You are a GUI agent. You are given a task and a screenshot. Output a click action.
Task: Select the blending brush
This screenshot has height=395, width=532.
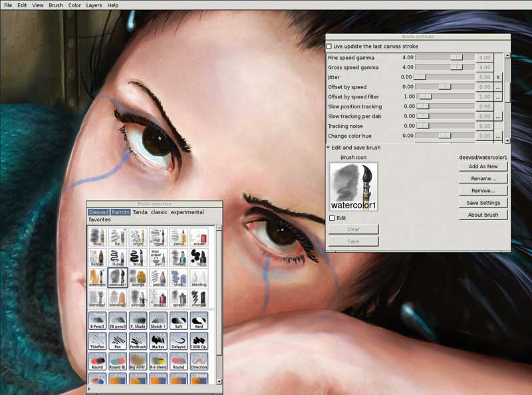tap(199, 277)
